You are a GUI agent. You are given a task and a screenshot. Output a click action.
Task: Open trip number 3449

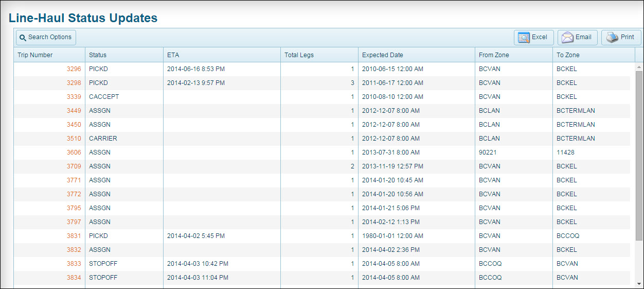coord(74,111)
